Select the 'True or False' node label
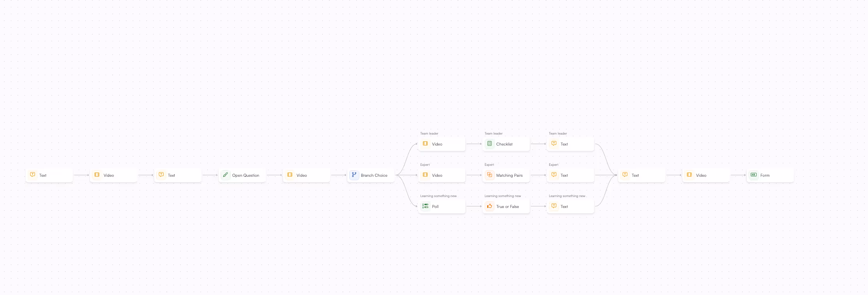The height and width of the screenshot is (295, 868). (507, 207)
